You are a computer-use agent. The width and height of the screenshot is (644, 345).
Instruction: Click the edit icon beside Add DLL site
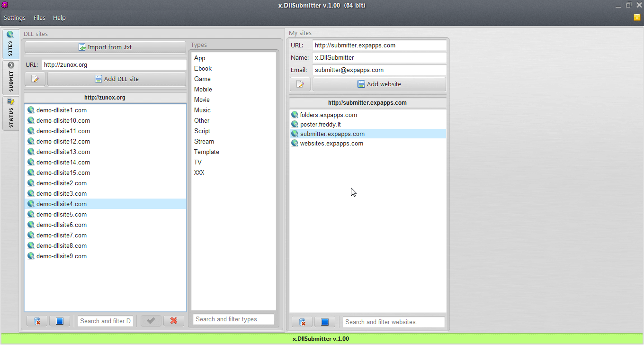35,79
